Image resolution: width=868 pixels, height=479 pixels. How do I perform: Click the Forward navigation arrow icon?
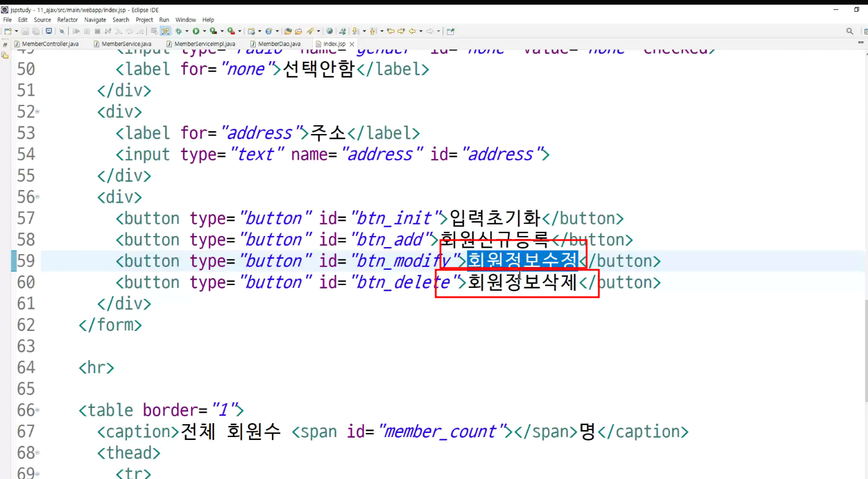(430, 31)
